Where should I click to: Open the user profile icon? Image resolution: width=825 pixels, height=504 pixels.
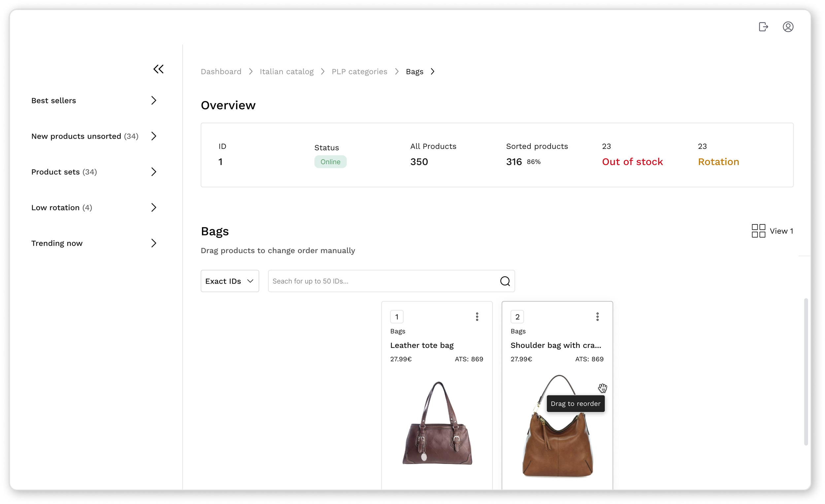pos(788,27)
